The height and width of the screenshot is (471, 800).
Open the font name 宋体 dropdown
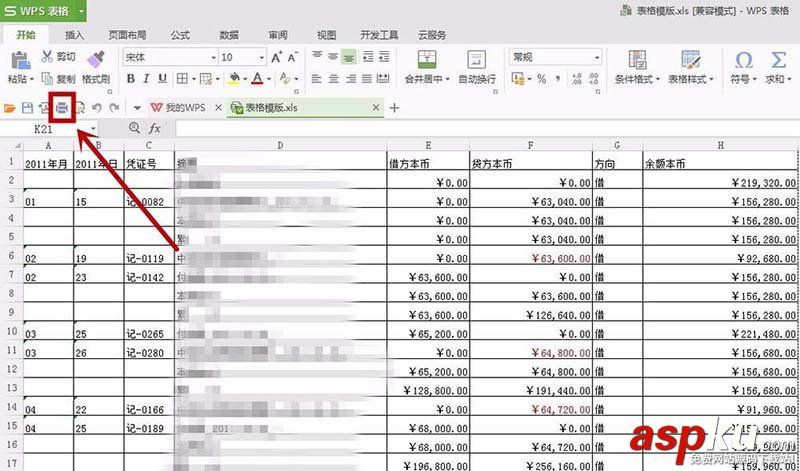214,58
